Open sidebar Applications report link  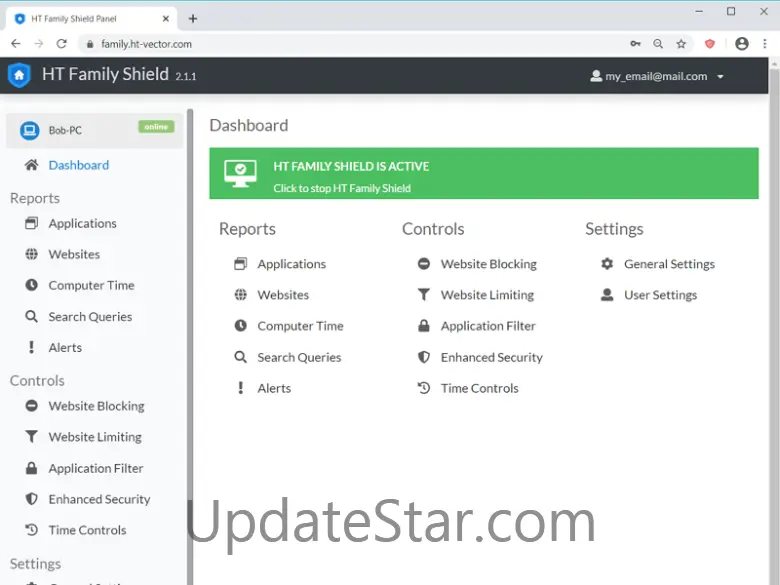point(83,223)
